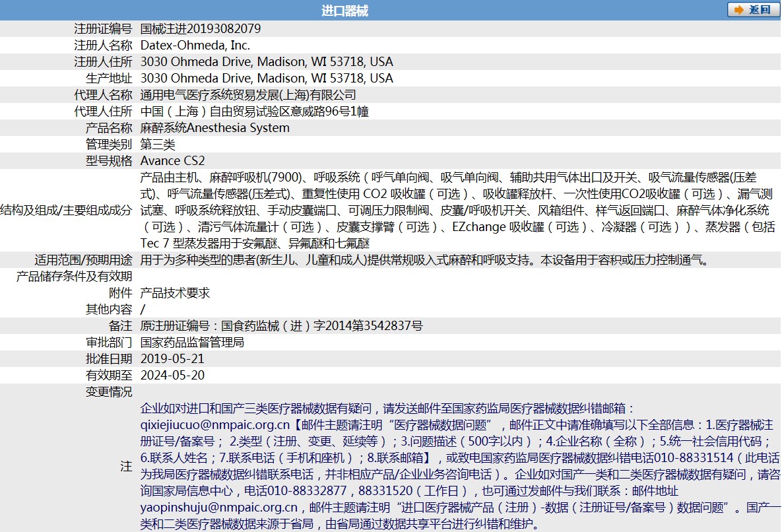Click the 有效期至 label

(x=109, y=375)
